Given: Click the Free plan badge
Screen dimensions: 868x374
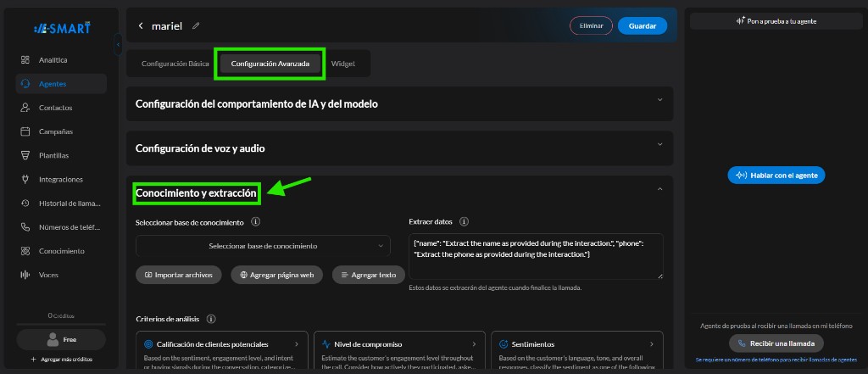Looking at the screenshot, I should point(61,339).
